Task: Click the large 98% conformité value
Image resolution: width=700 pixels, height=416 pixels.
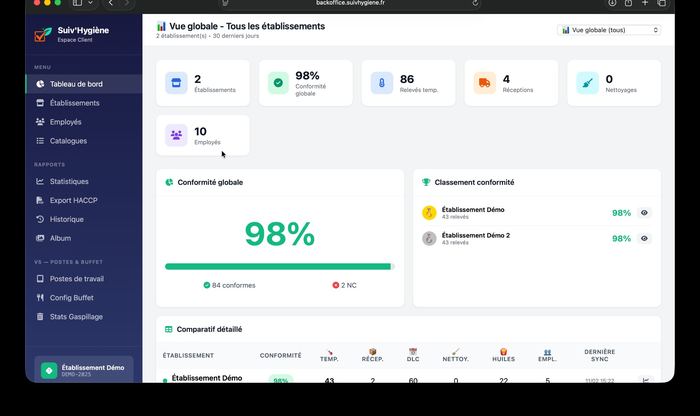Action: (x=280, y=234)
